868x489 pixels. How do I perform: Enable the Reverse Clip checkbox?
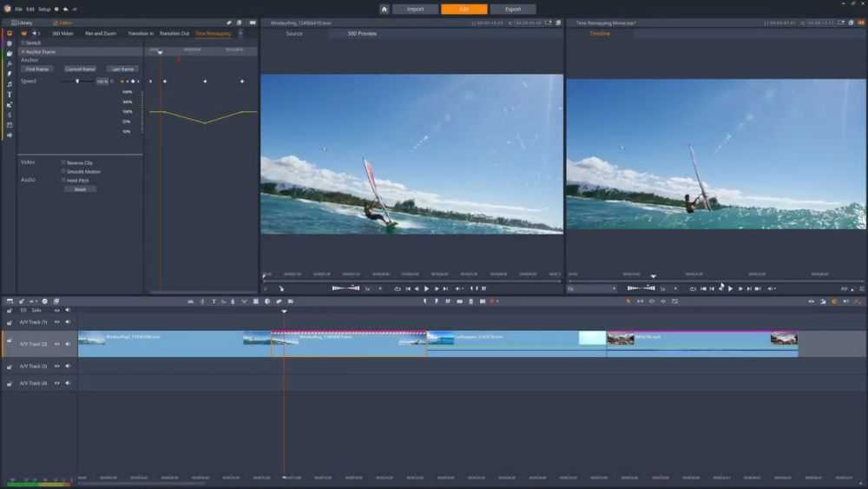click(x=64, y=162)
